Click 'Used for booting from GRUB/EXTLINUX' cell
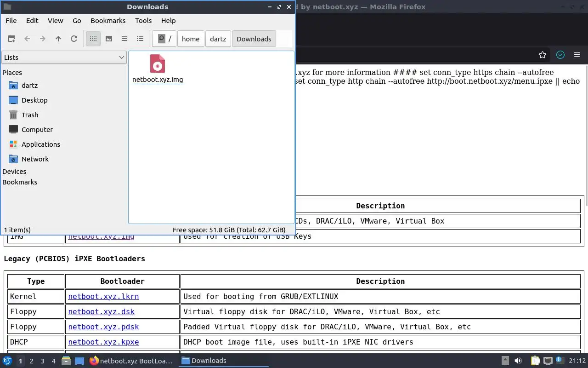Screen dimensions: 588x368 pos(380,297)
